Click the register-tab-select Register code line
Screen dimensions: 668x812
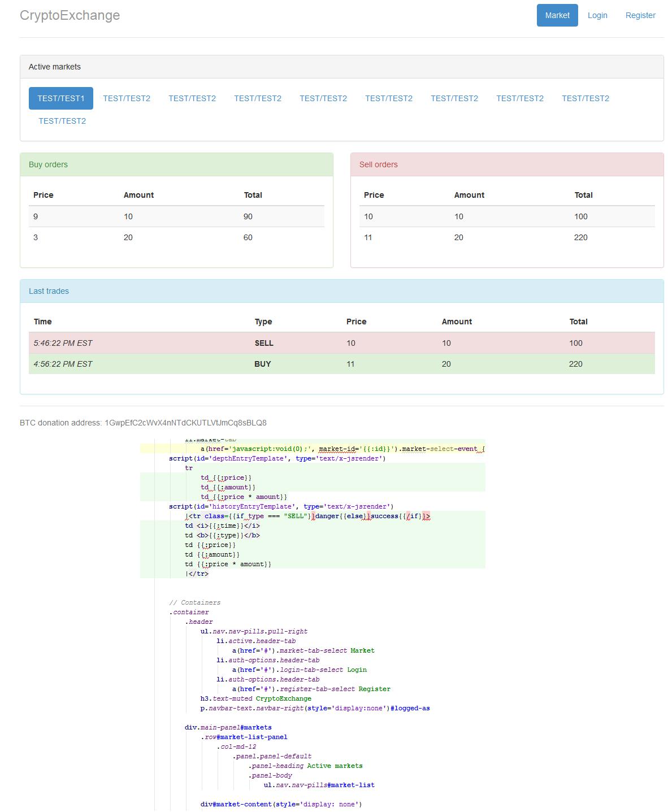(x=311, y=689)
